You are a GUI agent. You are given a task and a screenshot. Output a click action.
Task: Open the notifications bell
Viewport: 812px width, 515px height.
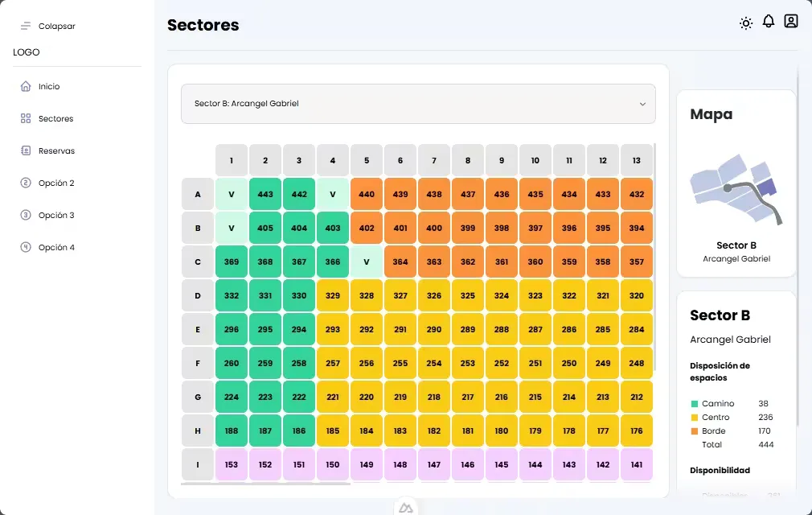769,22
